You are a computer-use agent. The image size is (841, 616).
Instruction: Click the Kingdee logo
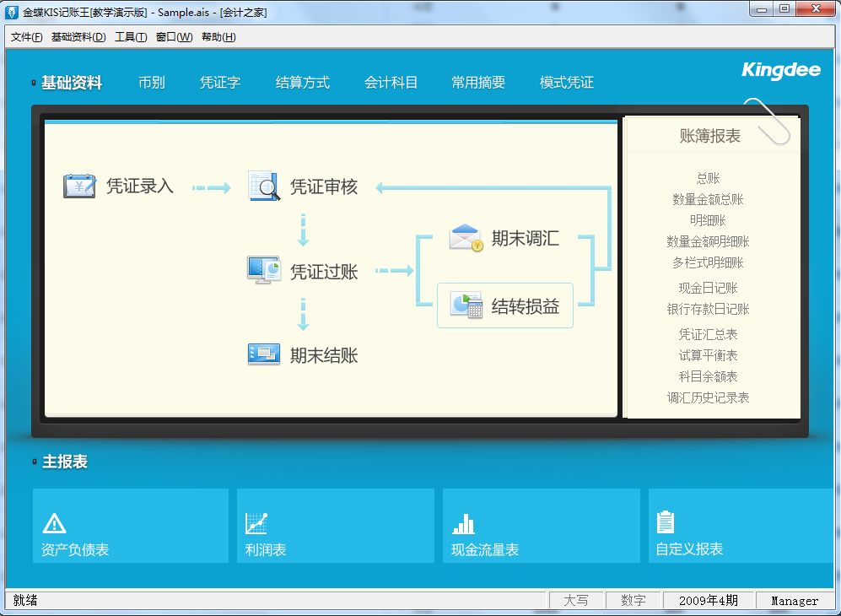780,70
